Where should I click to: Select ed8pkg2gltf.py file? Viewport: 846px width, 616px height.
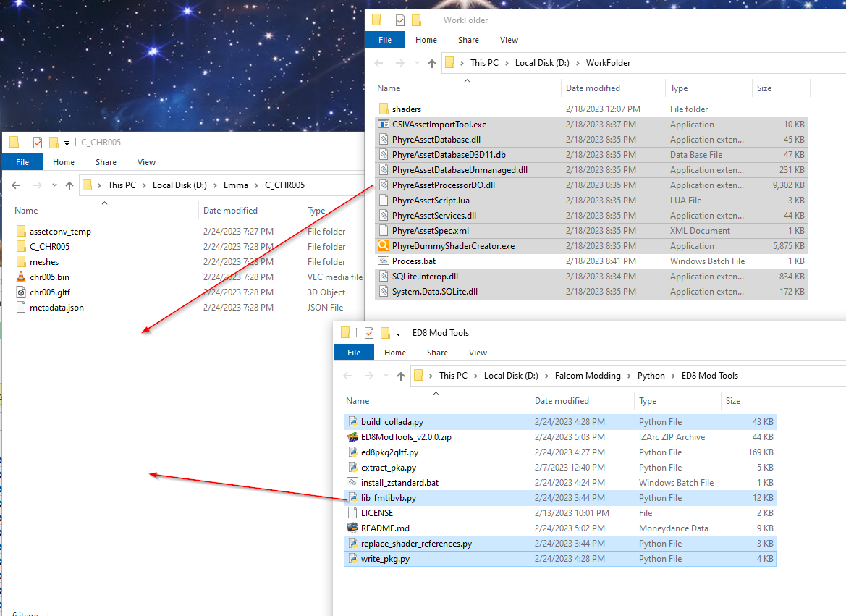[559, 452]
